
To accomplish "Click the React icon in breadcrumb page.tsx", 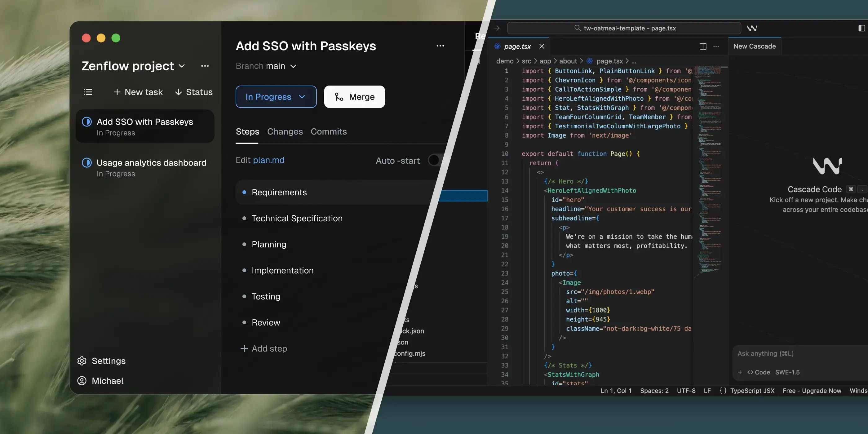I will (589, 61).
